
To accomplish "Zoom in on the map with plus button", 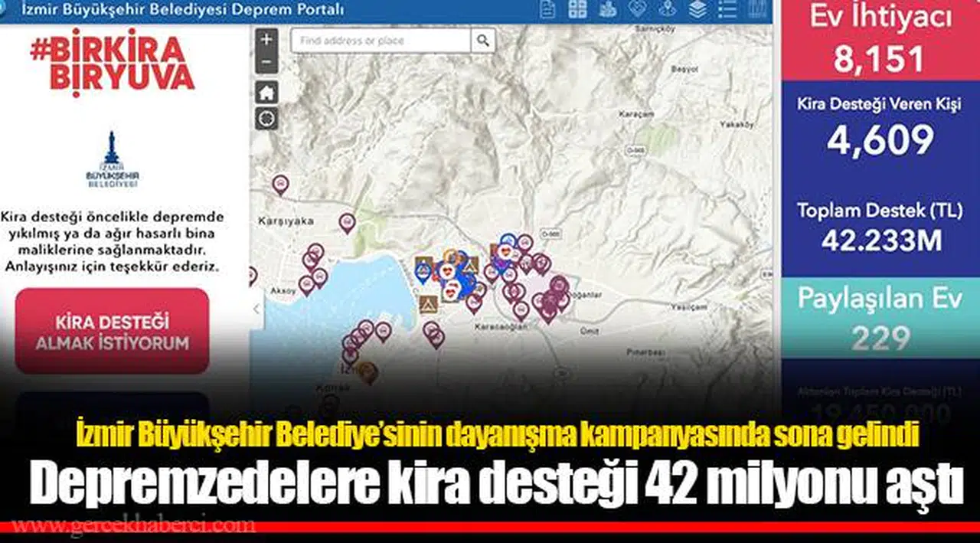I will 266,39.
